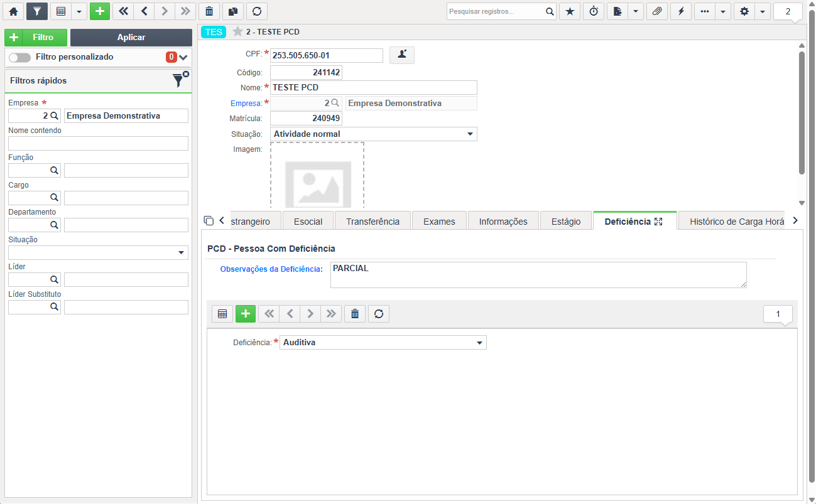The width and height of the screenshot is (816, 504).
Task: Click the CPF input field
Action: pos(327,55)
